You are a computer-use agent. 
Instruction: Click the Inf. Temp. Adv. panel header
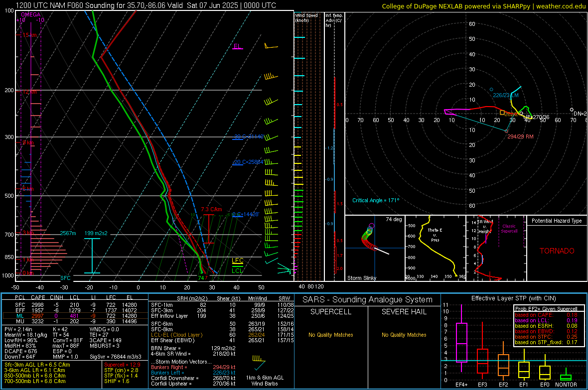pyautogui.click(x=334, y=20)
